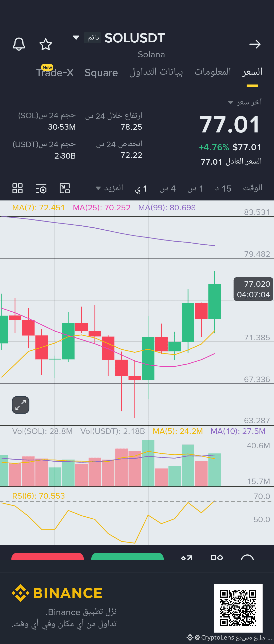Image resolution: width=274 pixels, height=644 pixels.
Task: Tap the SOL 24h volume 30.53M
Action: point(62,127)
